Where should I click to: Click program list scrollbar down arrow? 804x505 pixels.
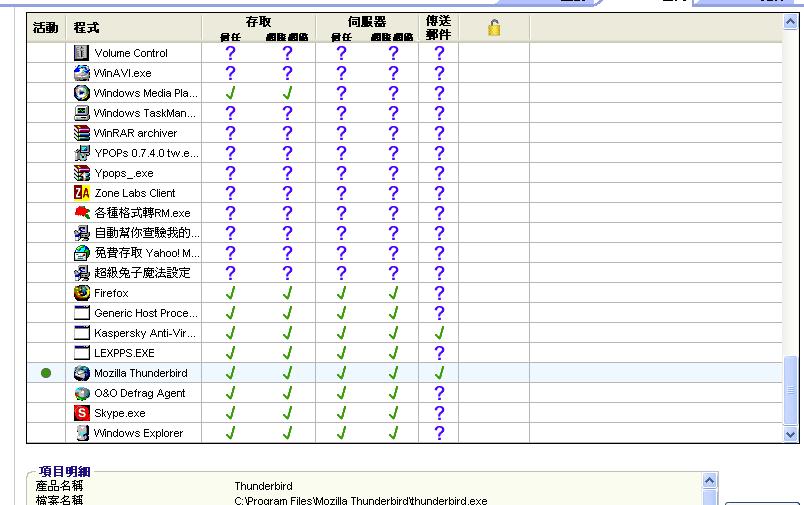[x=790, y=435]
